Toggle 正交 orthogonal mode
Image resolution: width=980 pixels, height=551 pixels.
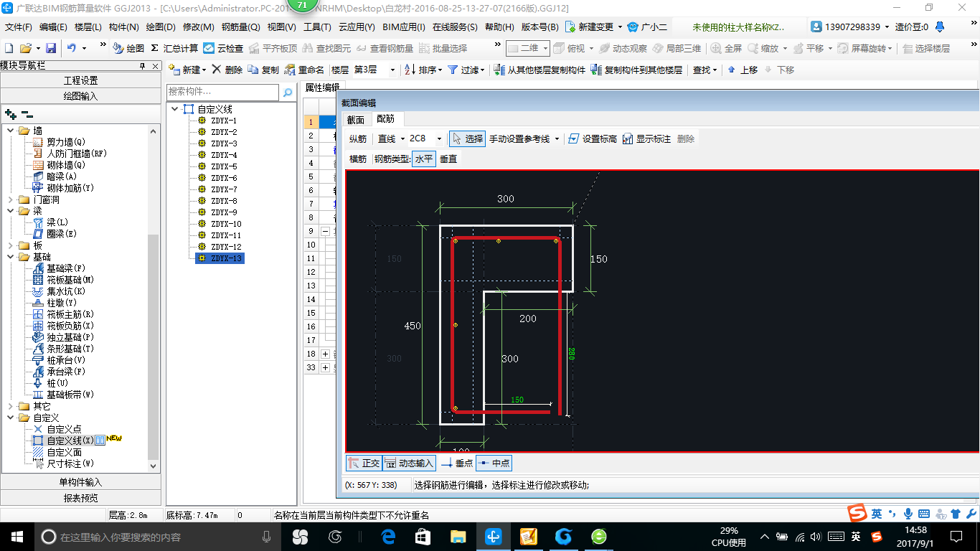364,463
